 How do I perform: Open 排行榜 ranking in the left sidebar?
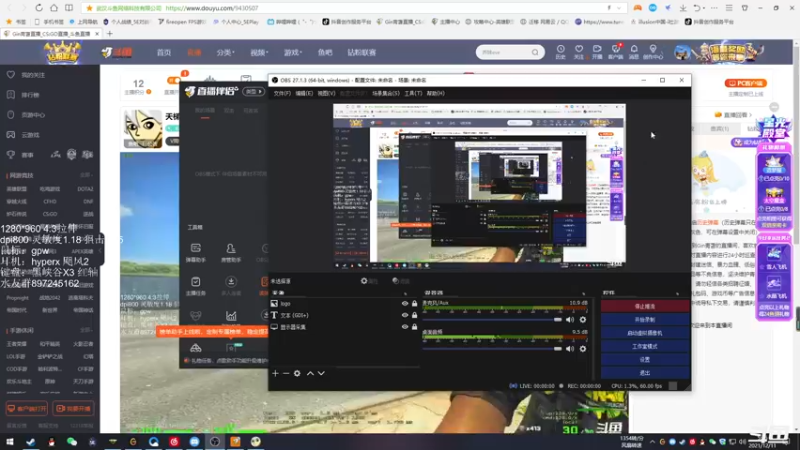[11, 95]
